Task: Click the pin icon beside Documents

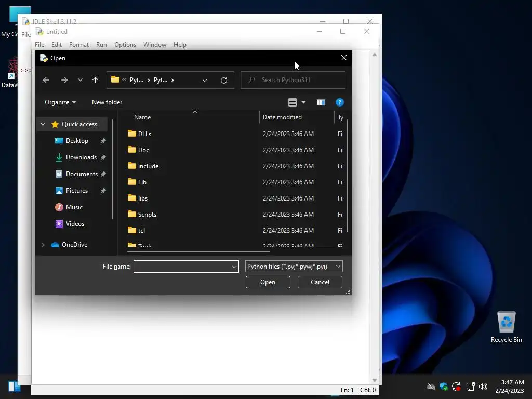Action: coord(103,174)
